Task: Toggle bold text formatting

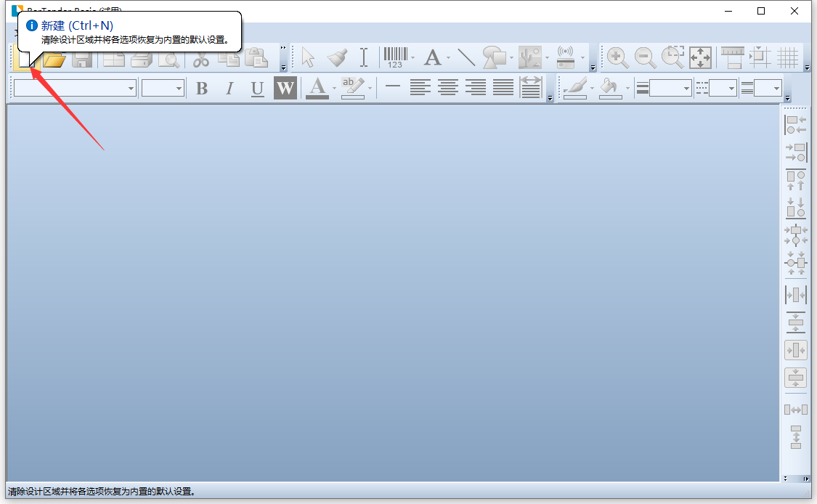Action: [201, 88]
